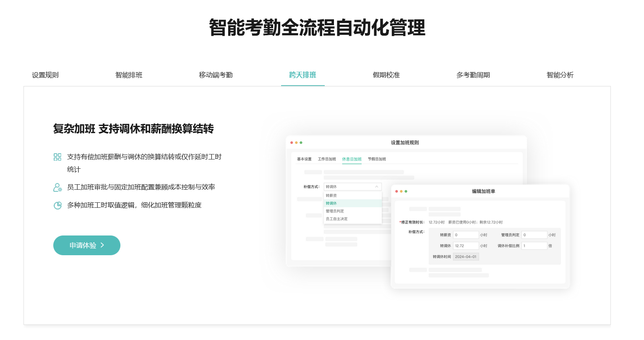
Task: Choose 员工自主决定 in the dropdown list
Action: point(337,218)
